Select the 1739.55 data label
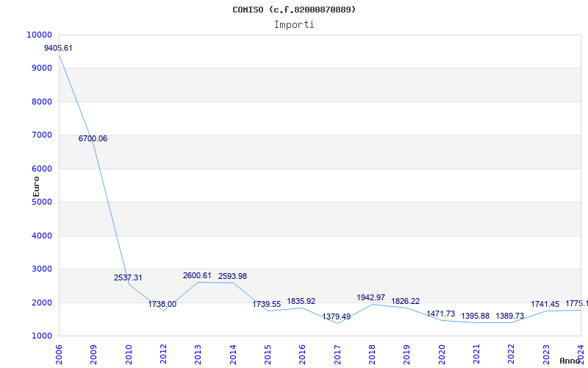The width and height of the screenshot is (588, 368). 266,304
